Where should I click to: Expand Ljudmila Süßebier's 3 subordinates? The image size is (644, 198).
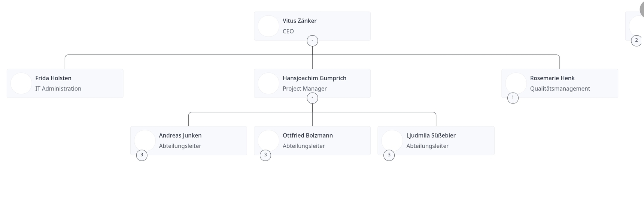click(x=389, y=155)
